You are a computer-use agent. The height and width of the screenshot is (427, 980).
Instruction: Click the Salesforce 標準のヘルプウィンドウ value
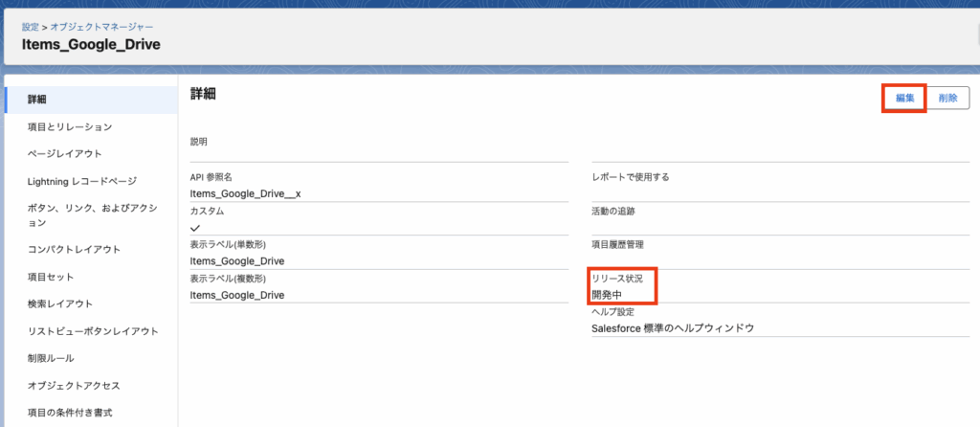tap(674, 328)
